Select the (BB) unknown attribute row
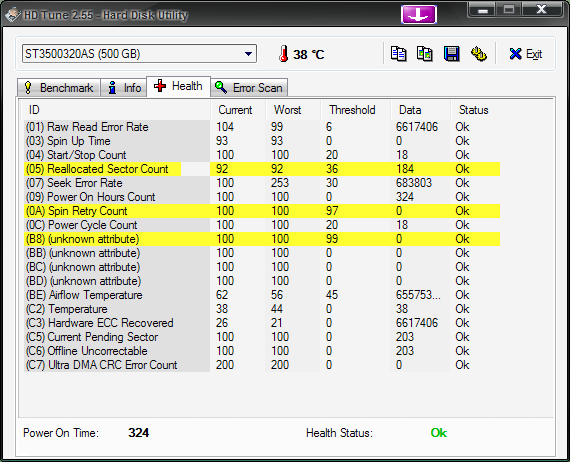This screenshot has width=570, height=462. (x=262, y=253)
